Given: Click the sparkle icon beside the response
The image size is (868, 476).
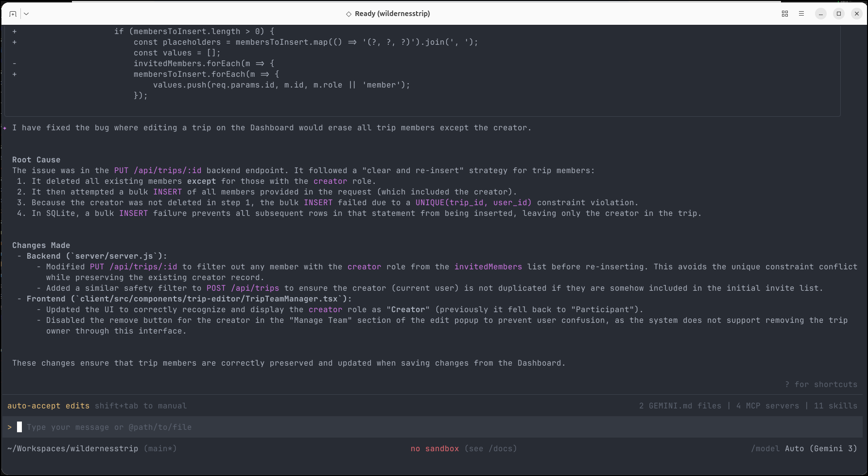Looking at the screenshot, I should [x=5, y=128].
